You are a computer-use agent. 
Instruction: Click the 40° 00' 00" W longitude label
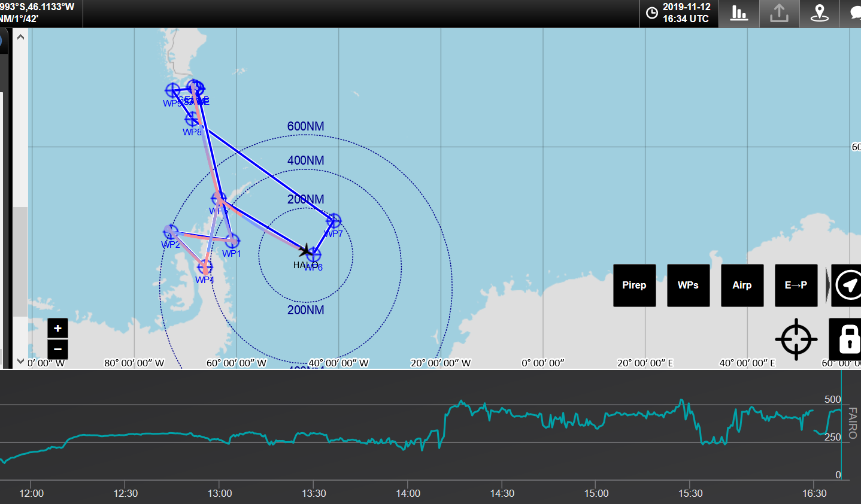[339, 363]
